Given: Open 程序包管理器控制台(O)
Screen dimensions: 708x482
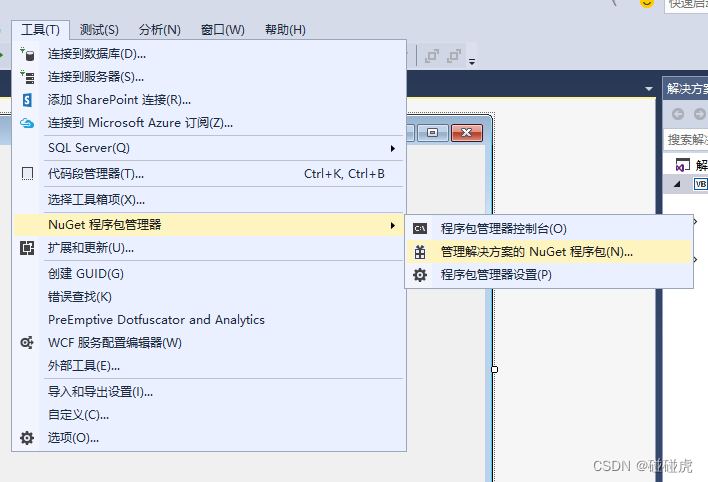Looking at the screenshot, I should [x=549, y=229].
